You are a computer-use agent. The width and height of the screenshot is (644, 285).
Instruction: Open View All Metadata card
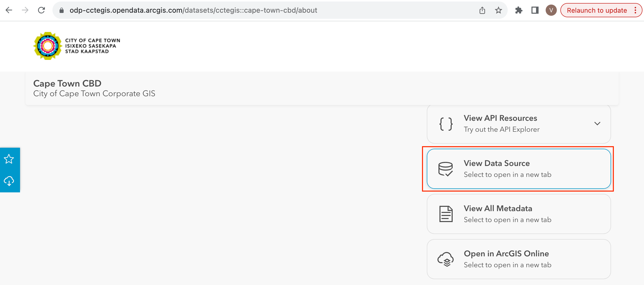click(519, 214)
